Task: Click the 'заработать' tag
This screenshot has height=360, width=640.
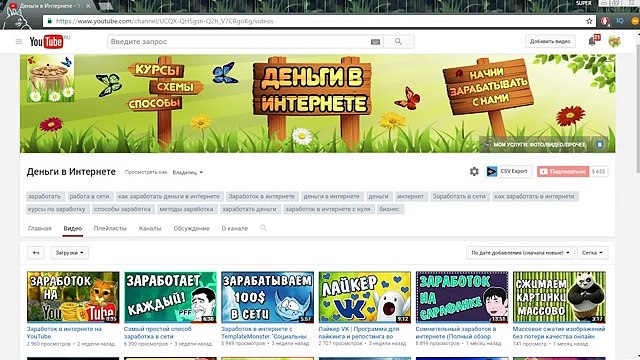Action: 44,196
